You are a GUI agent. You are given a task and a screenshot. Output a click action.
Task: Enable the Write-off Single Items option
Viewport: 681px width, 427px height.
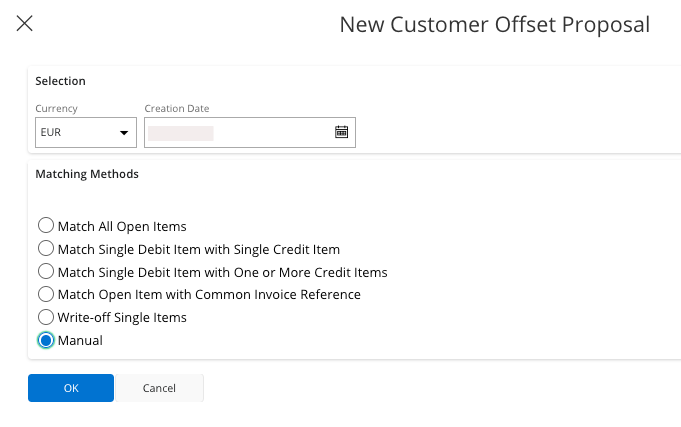[46, 317]
